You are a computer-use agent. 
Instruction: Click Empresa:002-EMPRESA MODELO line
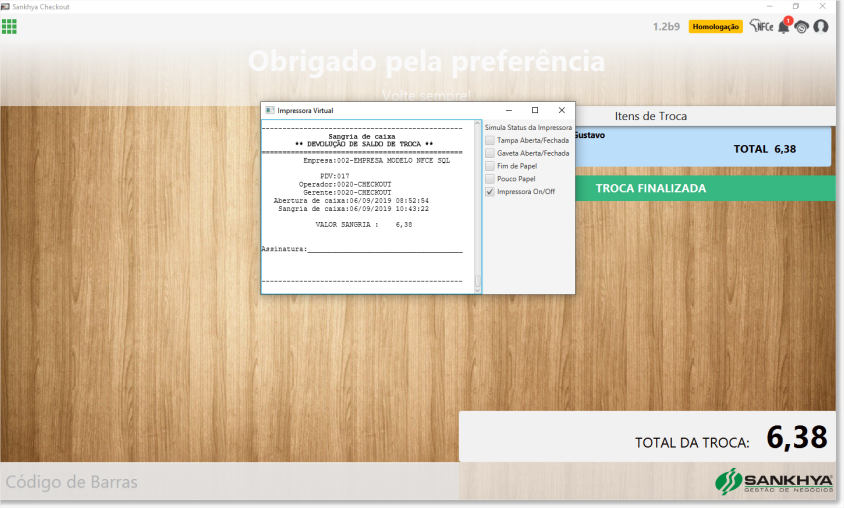376,160
